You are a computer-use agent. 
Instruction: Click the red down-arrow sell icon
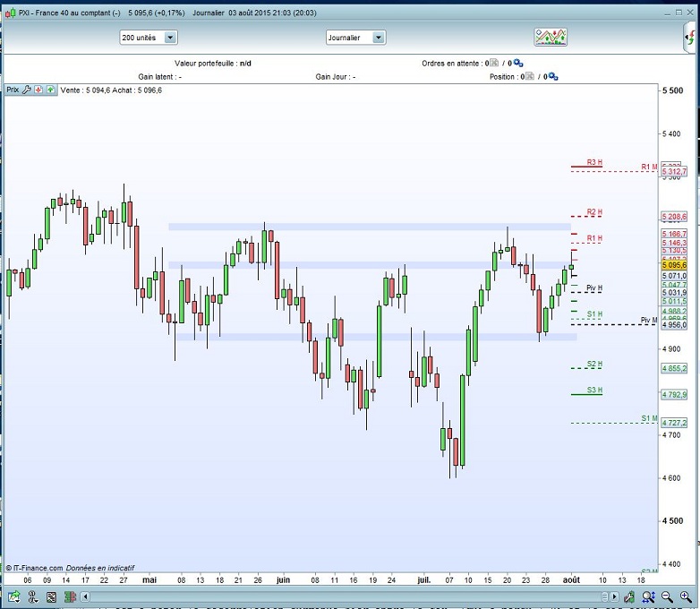click(x=38, y=90)
